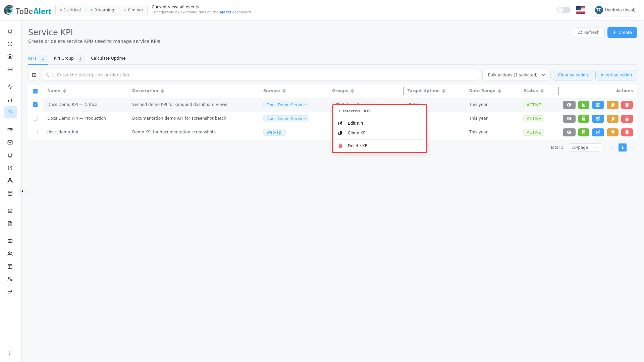Sort by the Description column header
644x362 pixels.
(148, 91)
